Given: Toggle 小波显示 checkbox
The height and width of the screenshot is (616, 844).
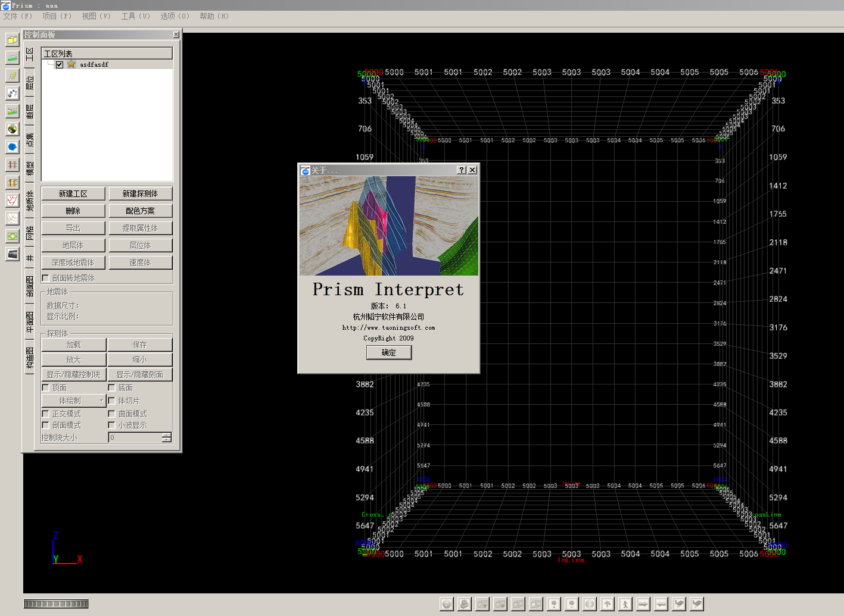Looking at the screenshot, I should coord(111,425).
